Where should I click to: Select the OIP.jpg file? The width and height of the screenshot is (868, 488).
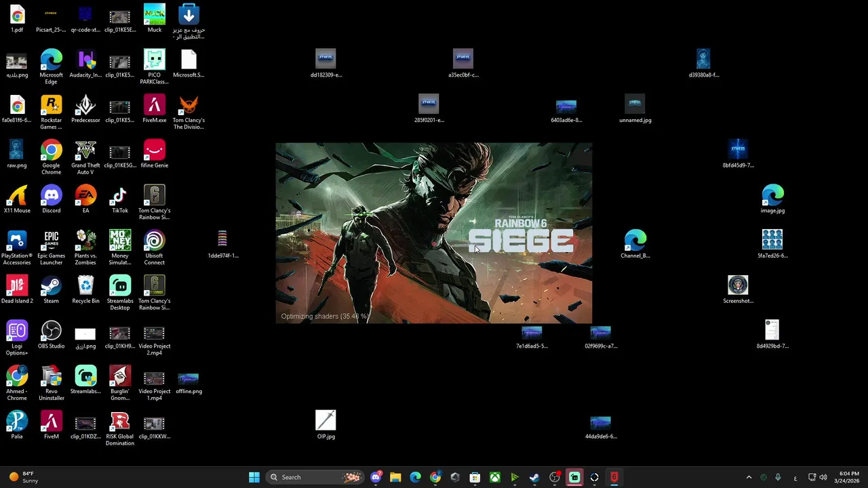325,425
